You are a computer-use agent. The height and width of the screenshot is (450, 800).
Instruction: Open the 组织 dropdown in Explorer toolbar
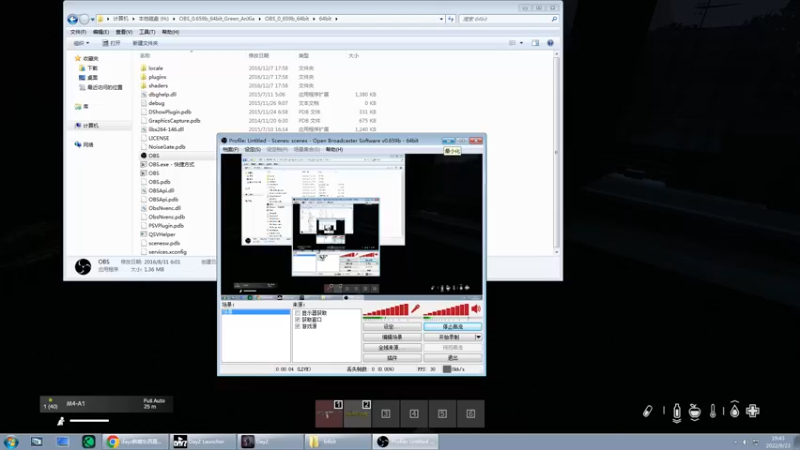(81, 43)
